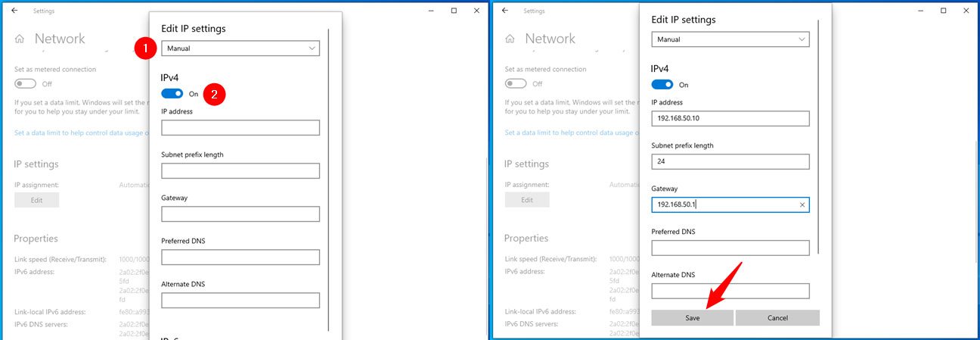Go back using arrow in left Settings window

15,11
